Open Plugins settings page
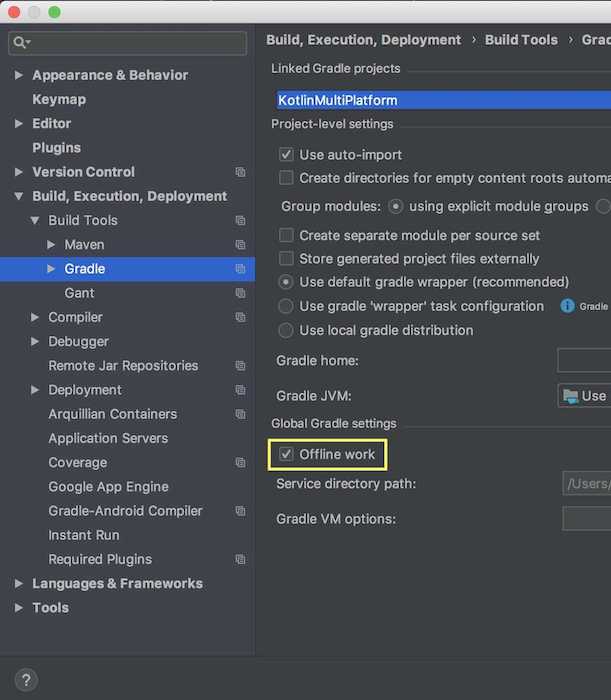 coord(56,148)
